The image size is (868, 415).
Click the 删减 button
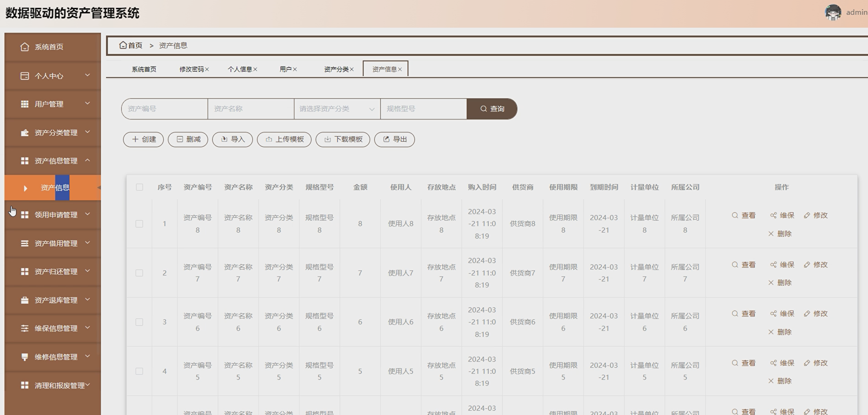(188, 139)
